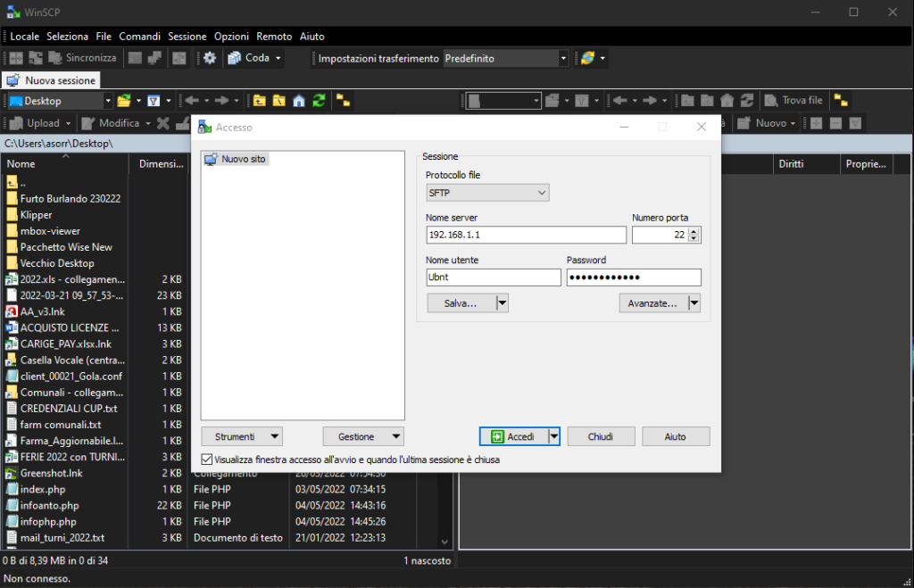The width and height of the screenshot is (914, 588).
Task: Open the Protocollo file SFTP dropdown
Action: 487,193
